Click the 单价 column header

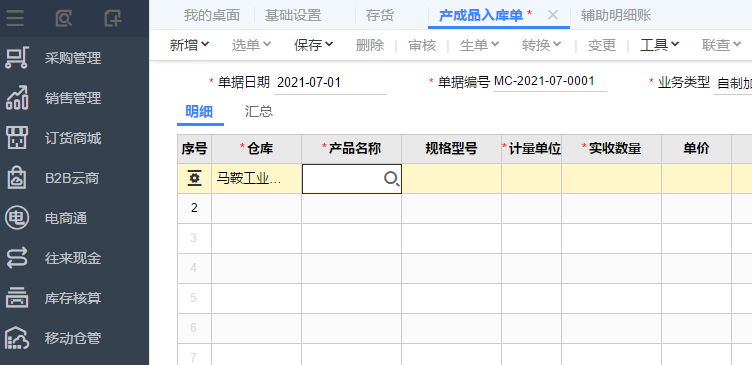697,149
